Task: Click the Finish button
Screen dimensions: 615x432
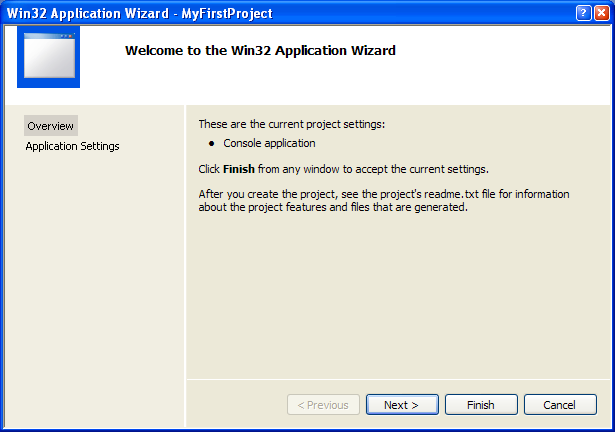Action: pyautogui.click(x=481, y=405)
